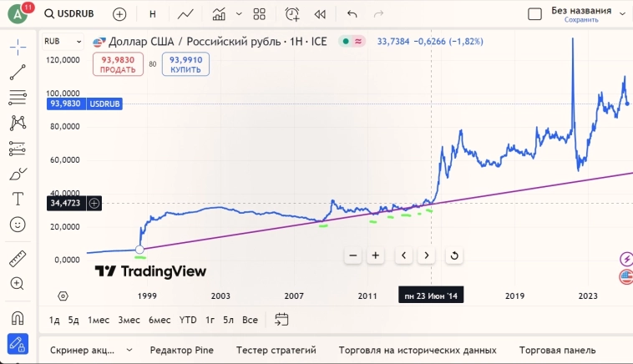Screen dimensions: 633x364
Task: Click the US flag event marker
Action: 626,277
